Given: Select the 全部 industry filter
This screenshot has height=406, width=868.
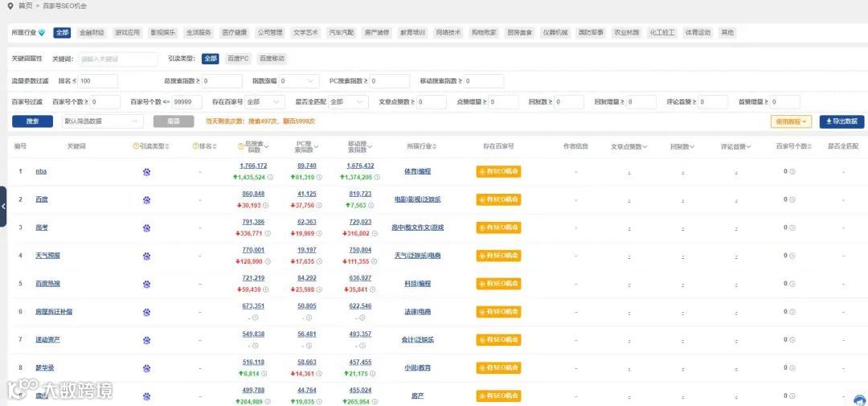Looking at the screenshot, I should (x=62, y=33).
